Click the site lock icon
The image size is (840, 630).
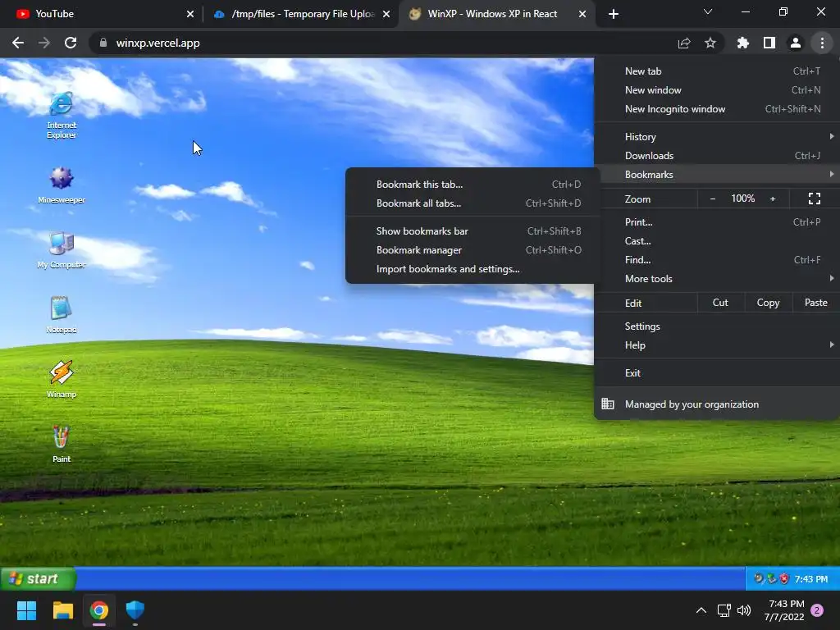click(x=103, y=43)
